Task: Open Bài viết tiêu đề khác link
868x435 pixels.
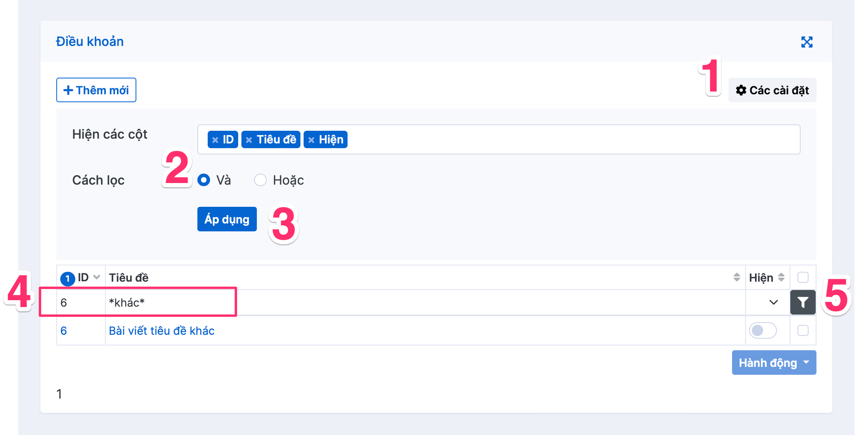Action: (x=162, y=331)
